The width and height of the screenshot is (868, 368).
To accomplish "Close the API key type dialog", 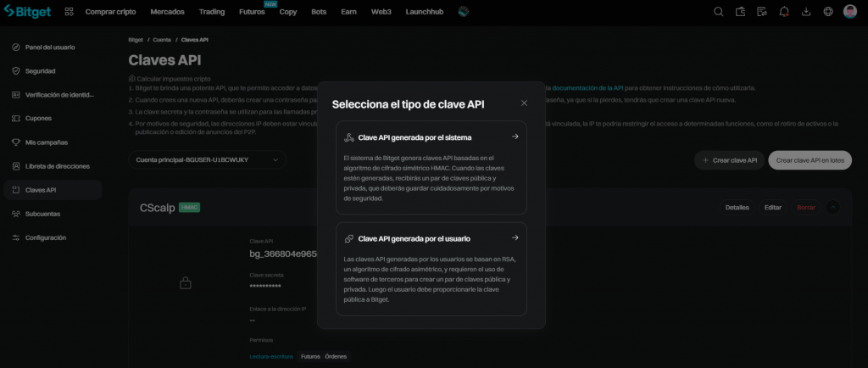I will [x=524, y=103].
